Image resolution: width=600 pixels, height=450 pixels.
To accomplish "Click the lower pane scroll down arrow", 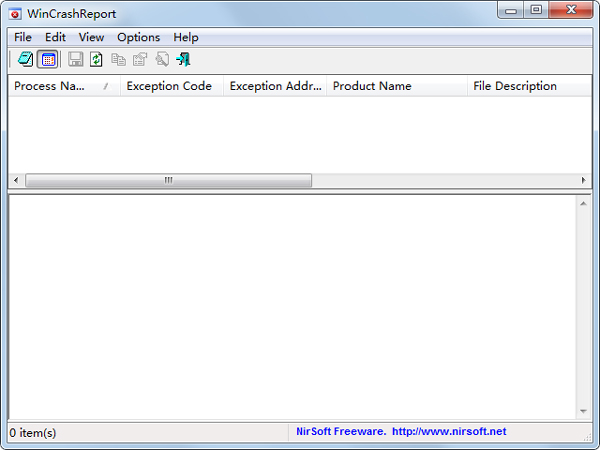I will [584, 411].
